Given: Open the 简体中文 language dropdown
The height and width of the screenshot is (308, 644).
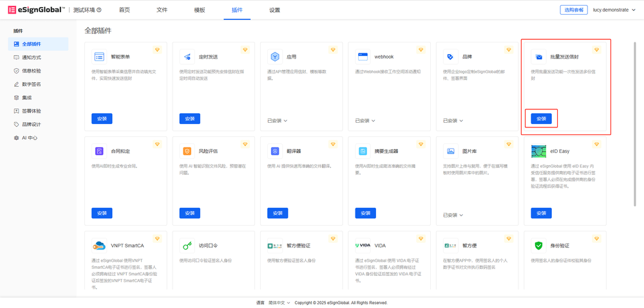Looking at the screenshot, I should 279,303.
